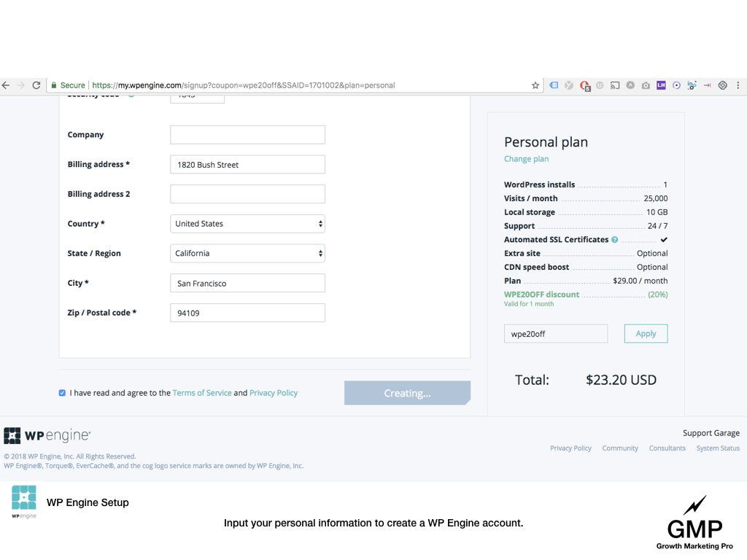Open the Privacy Policy link beside the checkbox
The width and height of the screenshot is (747, 560).
(274, 393)
